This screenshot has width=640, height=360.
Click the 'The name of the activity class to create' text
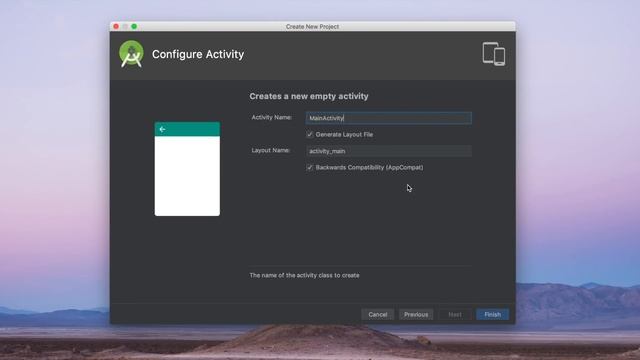304,276
